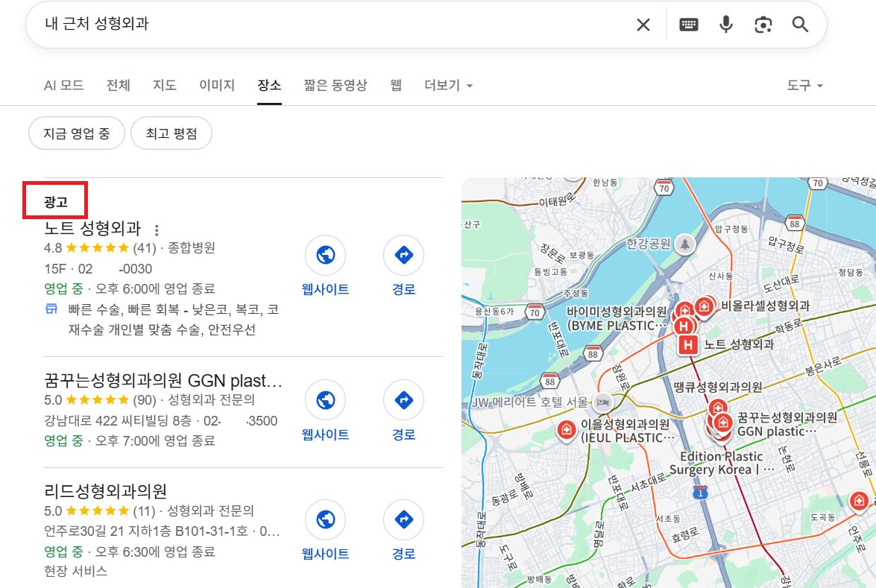The width and height of the screenshot is (876, 588).
Task: Open image search with the camera lens icon
Action: coord(763,25)
